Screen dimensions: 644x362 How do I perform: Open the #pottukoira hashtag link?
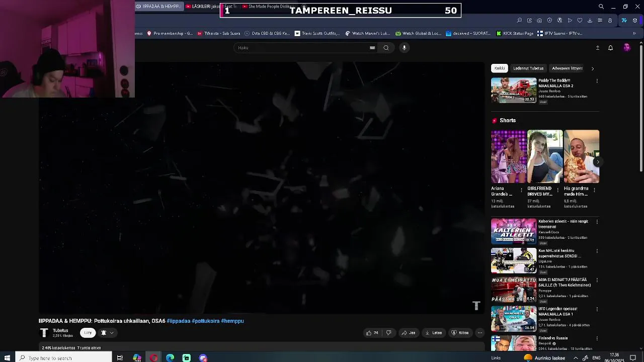tap(206, 321)
